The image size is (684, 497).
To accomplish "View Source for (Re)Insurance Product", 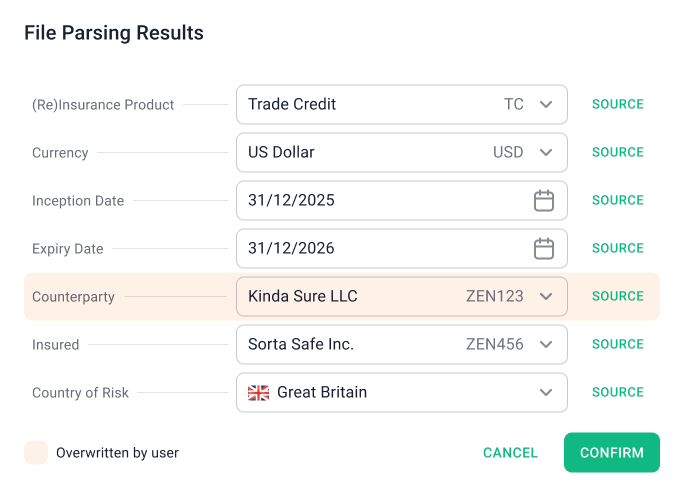I will [617, 104].
